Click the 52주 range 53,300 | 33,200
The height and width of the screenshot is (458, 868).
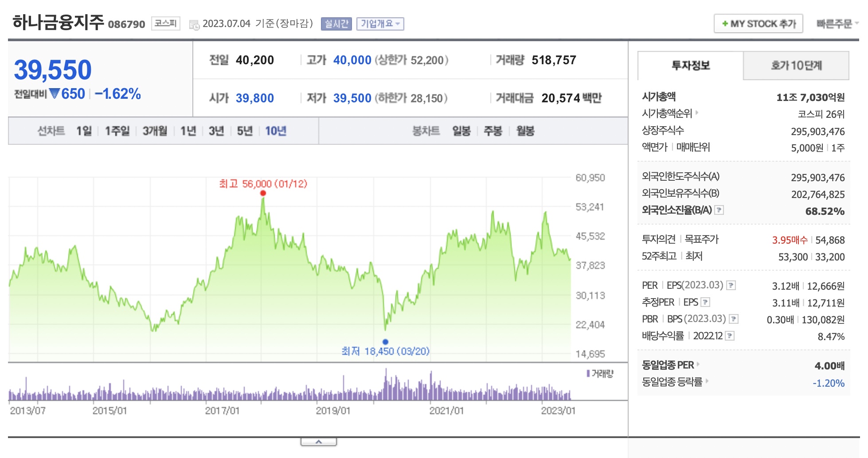coord(811,257)
